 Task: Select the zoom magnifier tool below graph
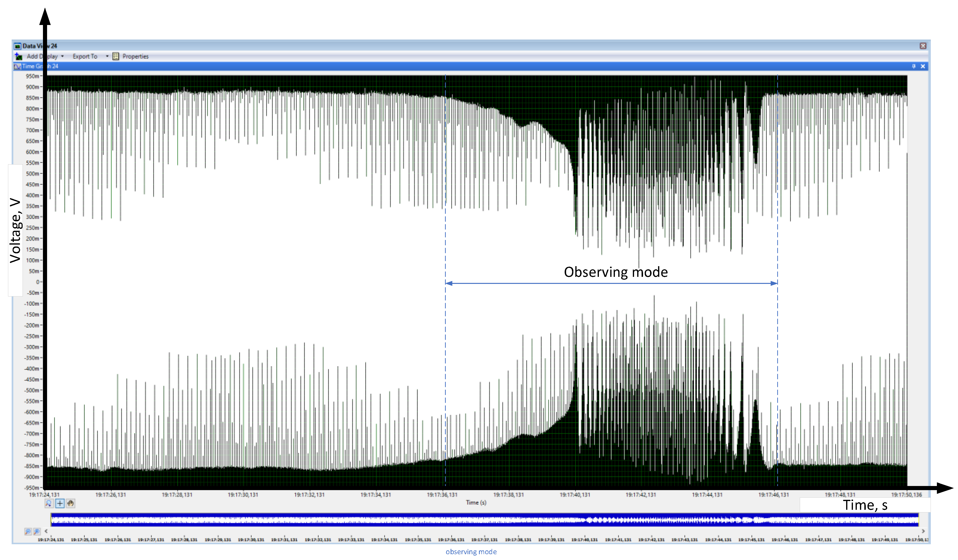coord(49,503)
